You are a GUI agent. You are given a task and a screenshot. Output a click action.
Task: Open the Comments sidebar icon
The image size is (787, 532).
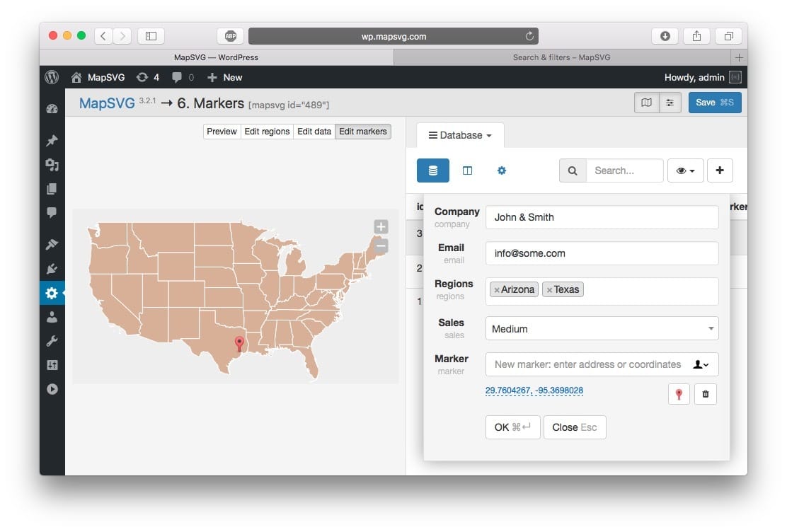52,212
